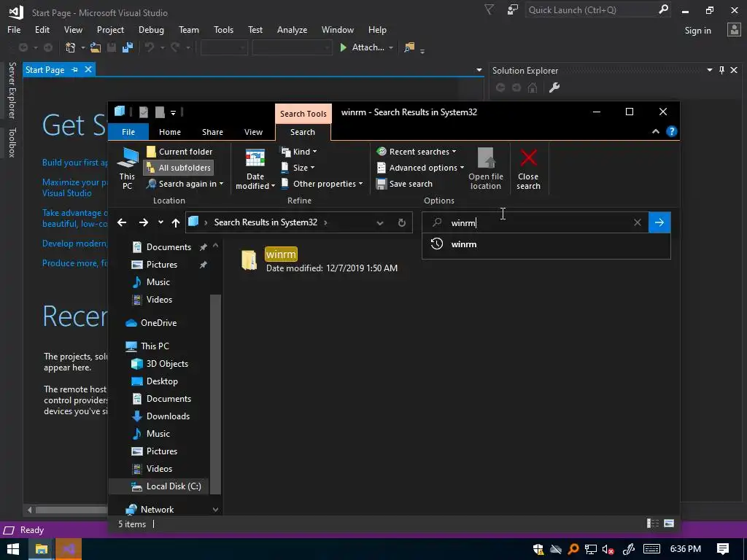Switch to details view layout icon
Viewport: 747px width, 560px height.
pos(653,524)
